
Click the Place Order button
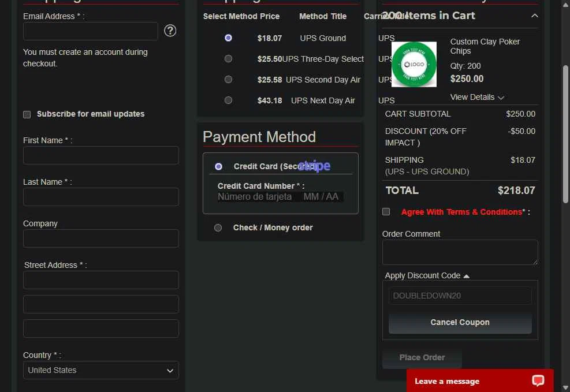[x=422, y=358]
